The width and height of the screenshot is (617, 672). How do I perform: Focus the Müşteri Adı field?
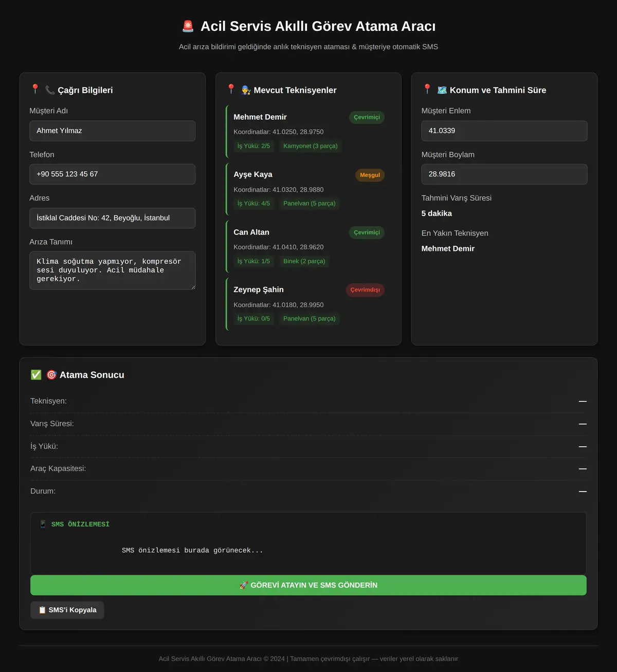coord(113,131)
